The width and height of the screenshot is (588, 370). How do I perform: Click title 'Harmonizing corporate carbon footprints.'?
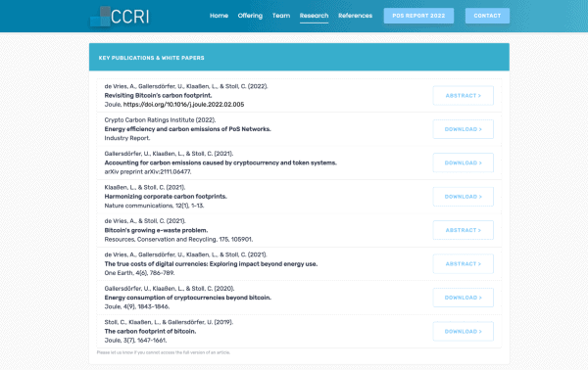[x=166, y=197]
